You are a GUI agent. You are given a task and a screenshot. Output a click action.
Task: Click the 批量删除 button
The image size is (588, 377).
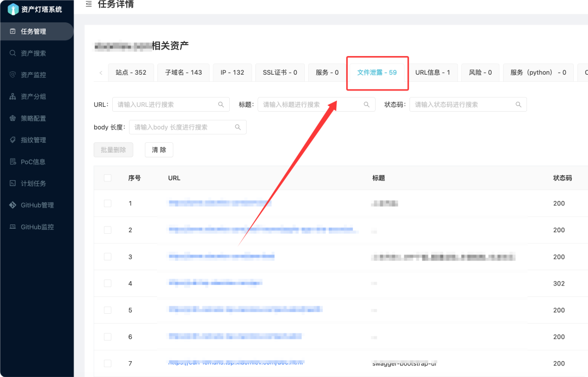[113, 150]
